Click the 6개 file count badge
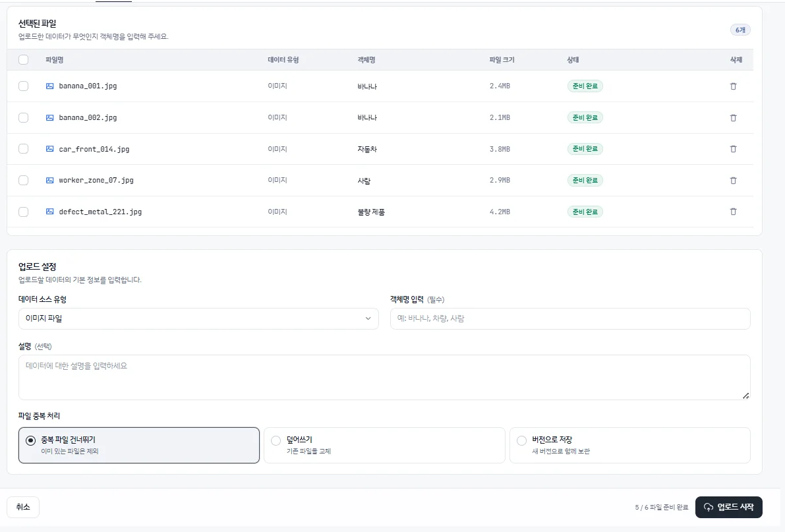Image resolution: width=785 pixels, height=532 pixels. 740,30
